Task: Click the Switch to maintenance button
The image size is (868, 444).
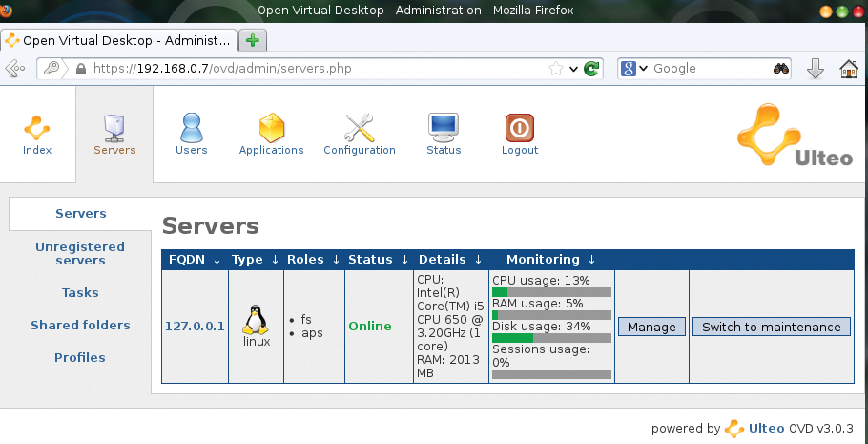Action: pyautogui.click(x=771, y=327)
